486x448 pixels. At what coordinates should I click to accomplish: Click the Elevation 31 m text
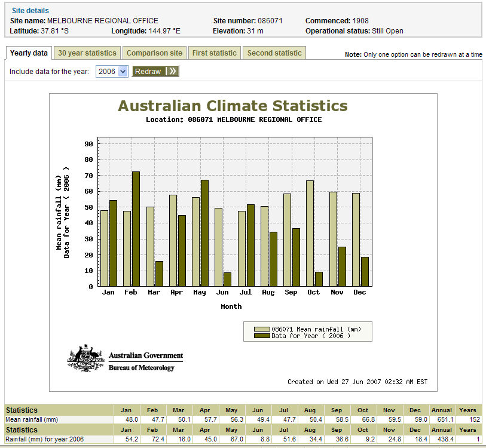238,31
